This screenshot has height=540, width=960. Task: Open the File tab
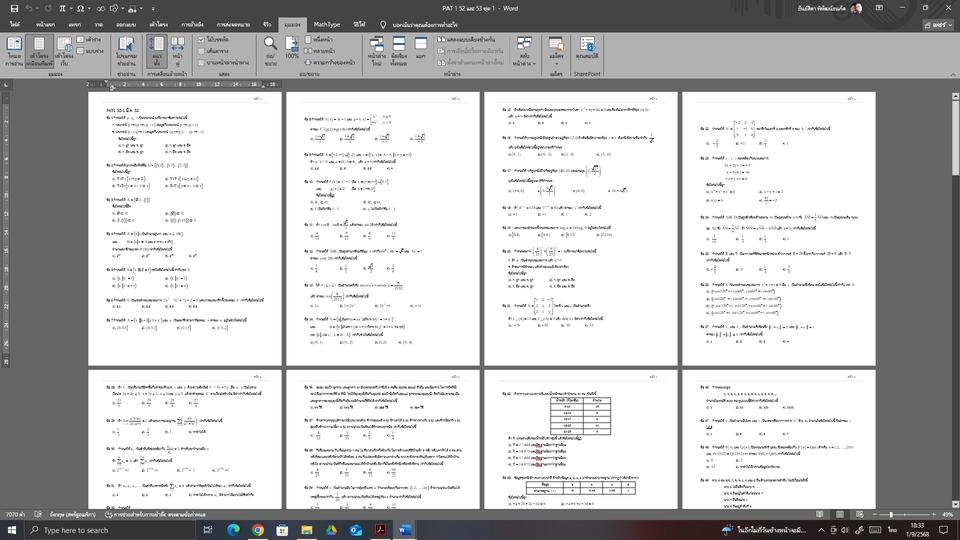15,22
